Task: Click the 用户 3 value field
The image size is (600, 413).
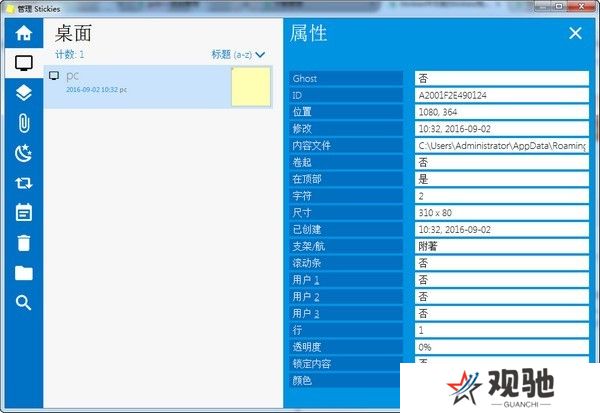Action: point(502,313)
